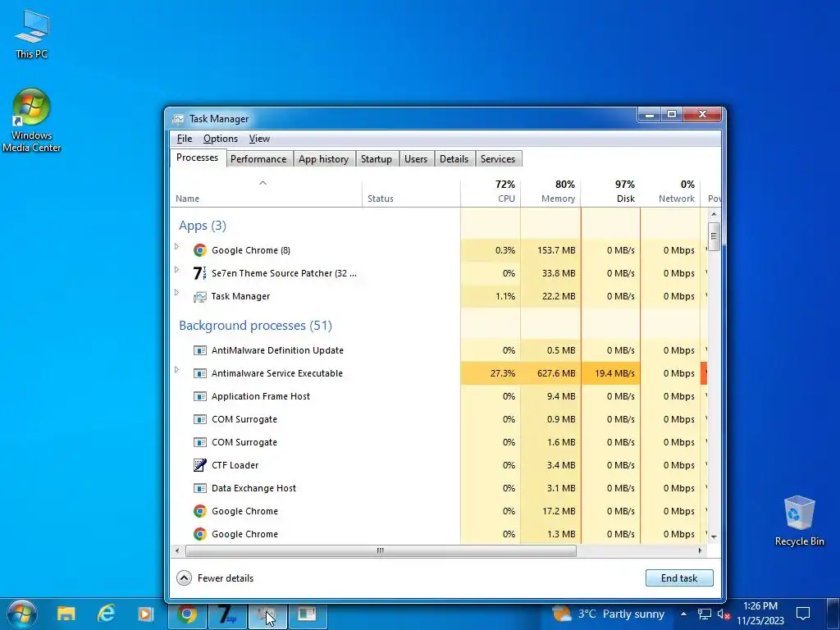Open the File menu
This screenshot has height=630, width=840.
click(x=185, y=139)
